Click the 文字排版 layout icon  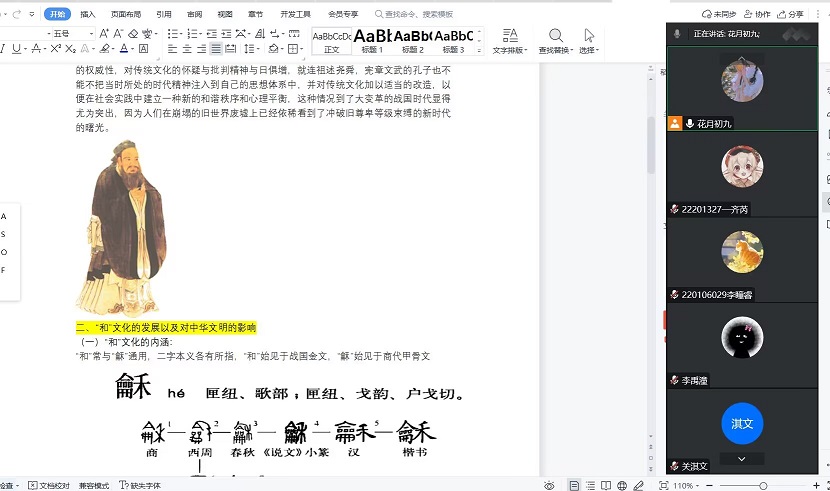(x=509, y=40)
